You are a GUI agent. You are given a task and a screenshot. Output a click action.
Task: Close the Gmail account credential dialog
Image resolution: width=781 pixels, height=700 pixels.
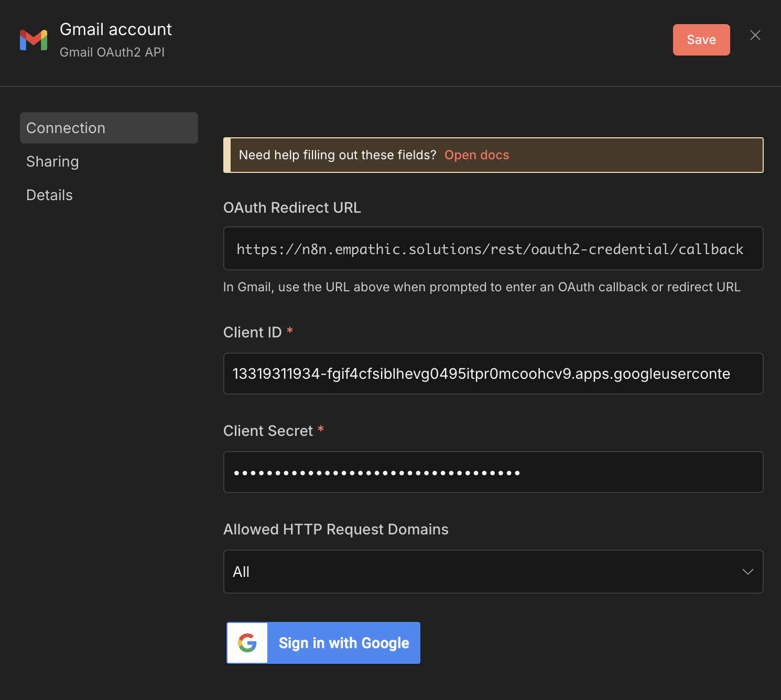(x=755, y=35)
